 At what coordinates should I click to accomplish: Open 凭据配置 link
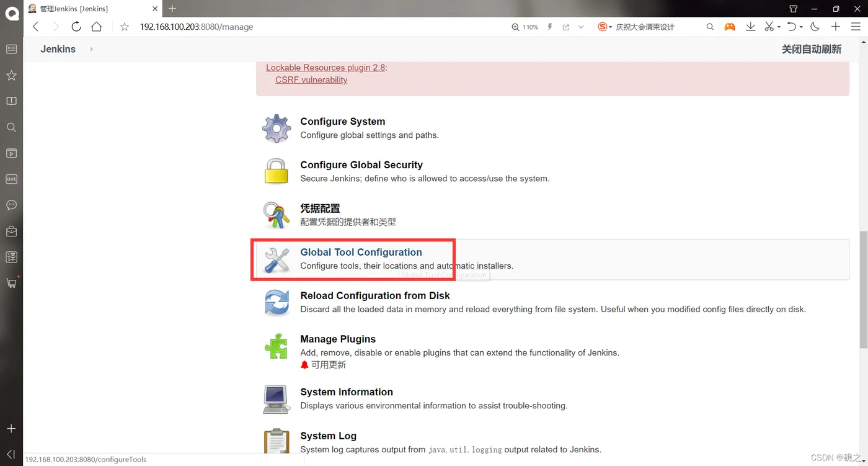320,208
